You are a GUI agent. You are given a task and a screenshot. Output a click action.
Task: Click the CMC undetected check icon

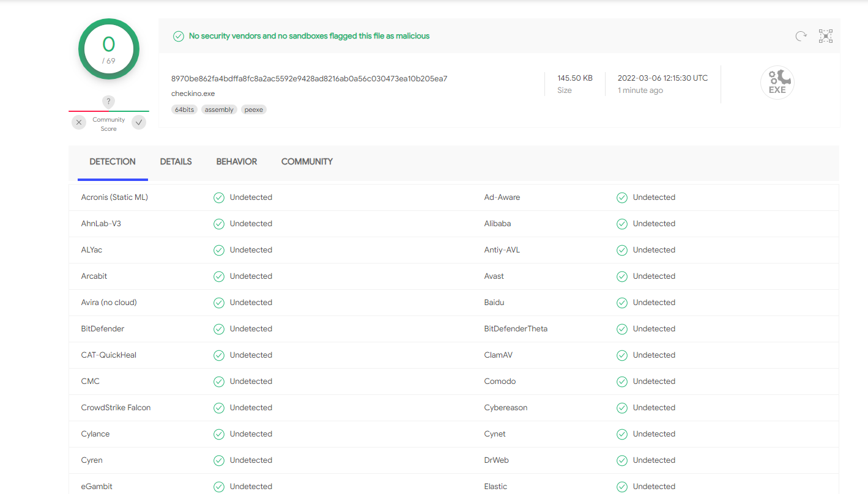point(219,382)
